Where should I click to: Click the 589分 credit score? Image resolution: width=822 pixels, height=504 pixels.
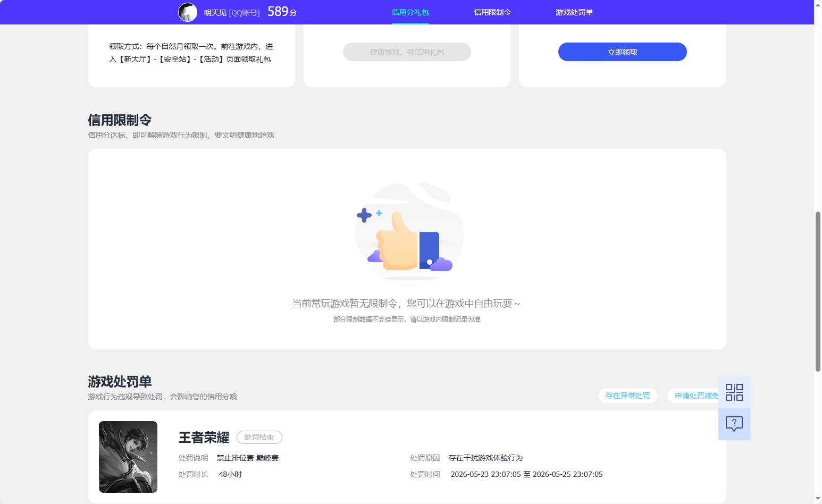click(x=282, y=12)
